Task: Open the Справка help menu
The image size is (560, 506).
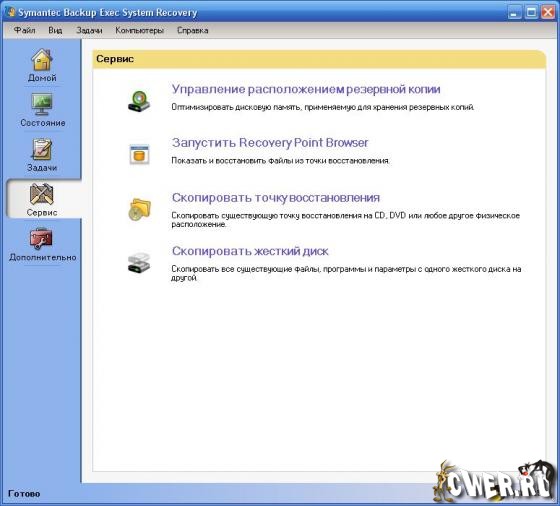Action: [192, 30]
